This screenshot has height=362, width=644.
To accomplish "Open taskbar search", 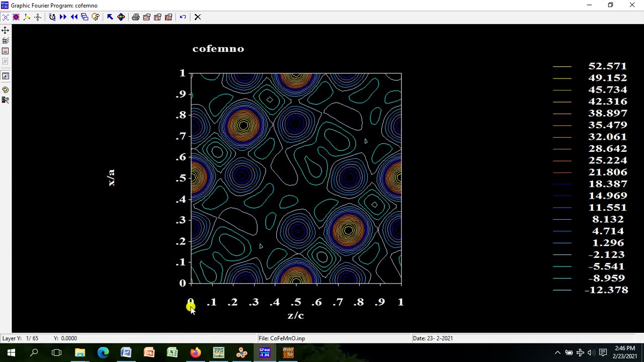I will [34, 353].
